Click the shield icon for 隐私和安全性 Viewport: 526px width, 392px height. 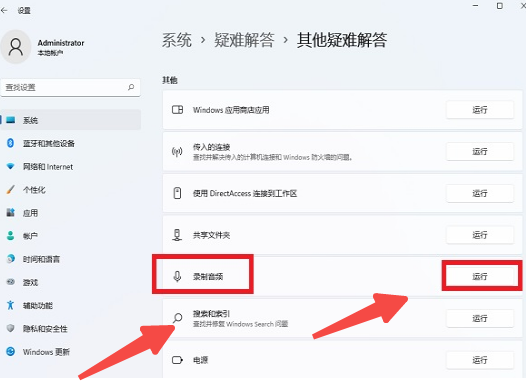10,328
